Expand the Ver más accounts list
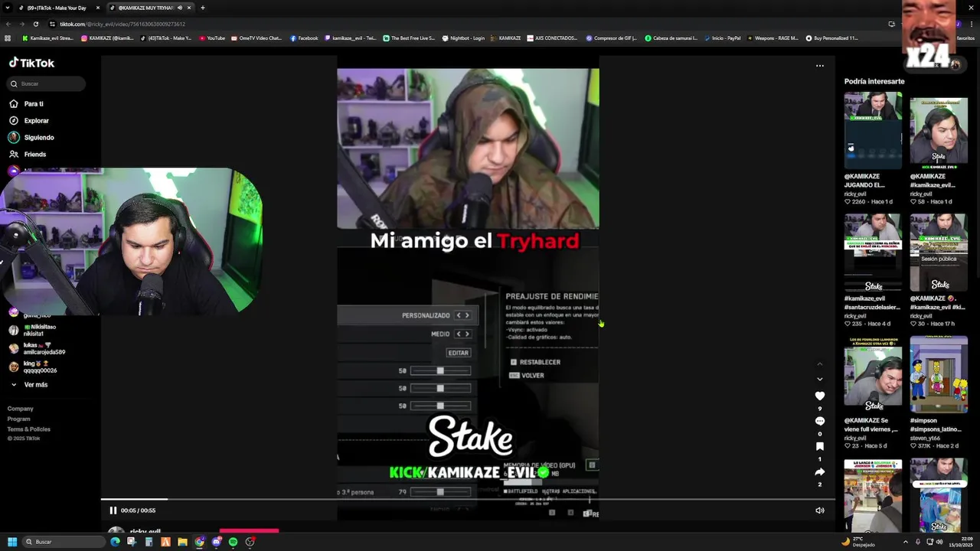The width and height of the screenshot is (980, 551). tap(31, 385)
